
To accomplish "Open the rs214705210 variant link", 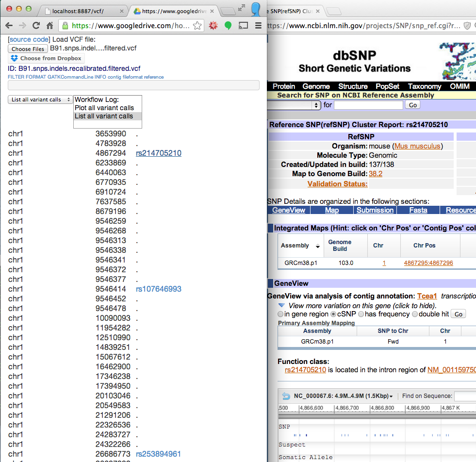I will 159,153.
